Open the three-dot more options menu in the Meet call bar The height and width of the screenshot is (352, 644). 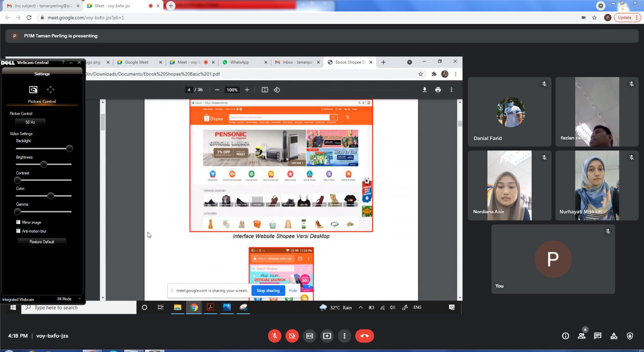(x=344, y=336)
